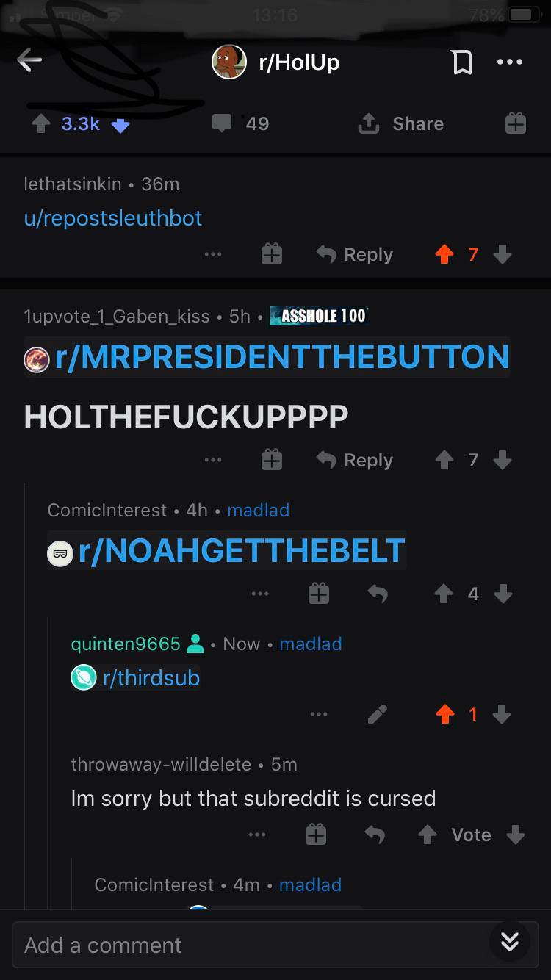Share the post
Image resolution: width=551 pixels, height=980 pixels.
pyautogui.click(x=400, y=124)
